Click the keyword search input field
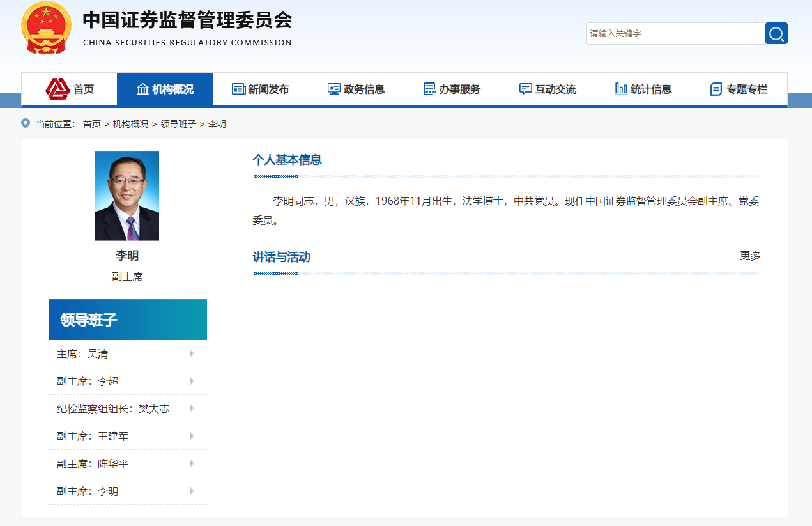This screenshot has width=812, height=526. coord(676,33)
